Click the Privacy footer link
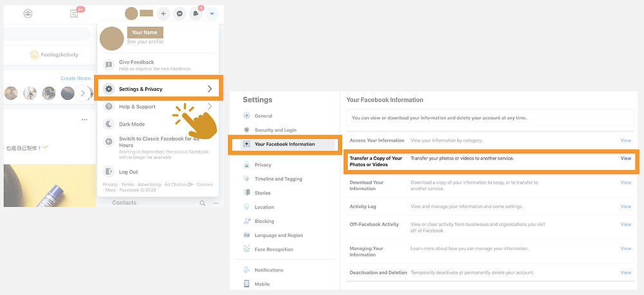Viewport: 644px width, 295px height. coord(110,184)
